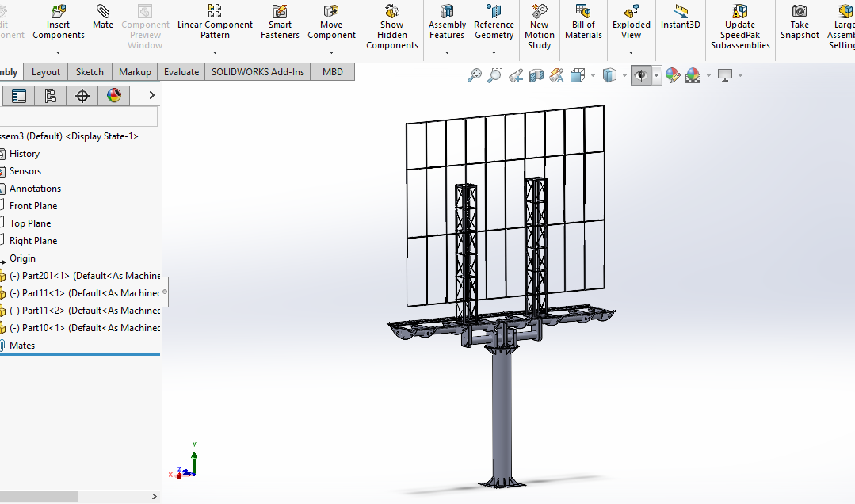Open Assembly Features
855x504 pixels.
coord(447,22)
